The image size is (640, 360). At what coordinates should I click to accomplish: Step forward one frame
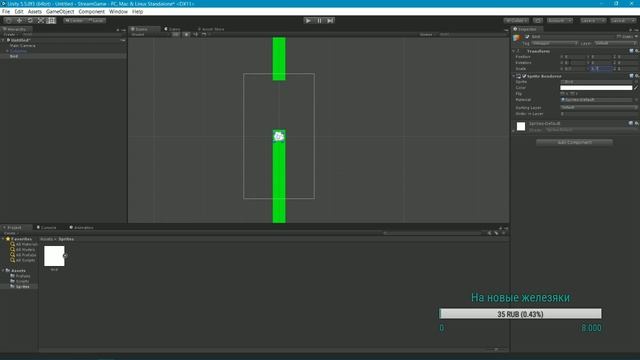click(x=330, y=20)
